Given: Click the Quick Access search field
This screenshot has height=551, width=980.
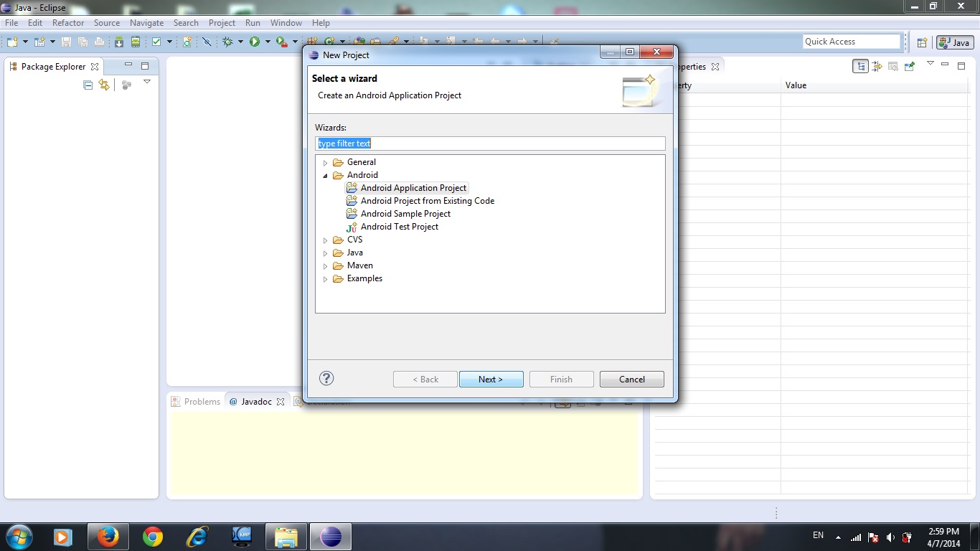Looking at the screenshot, I should point(852,42).
